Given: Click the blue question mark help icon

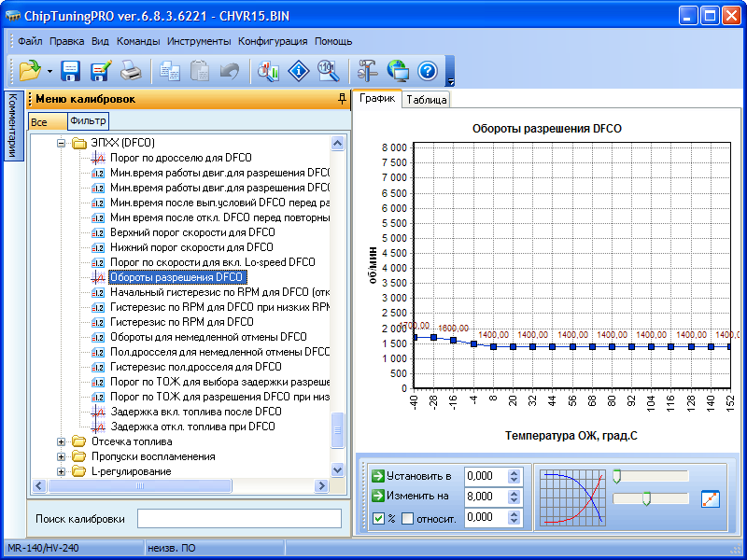Looking at the screenshot, I should tap(428, 71).
